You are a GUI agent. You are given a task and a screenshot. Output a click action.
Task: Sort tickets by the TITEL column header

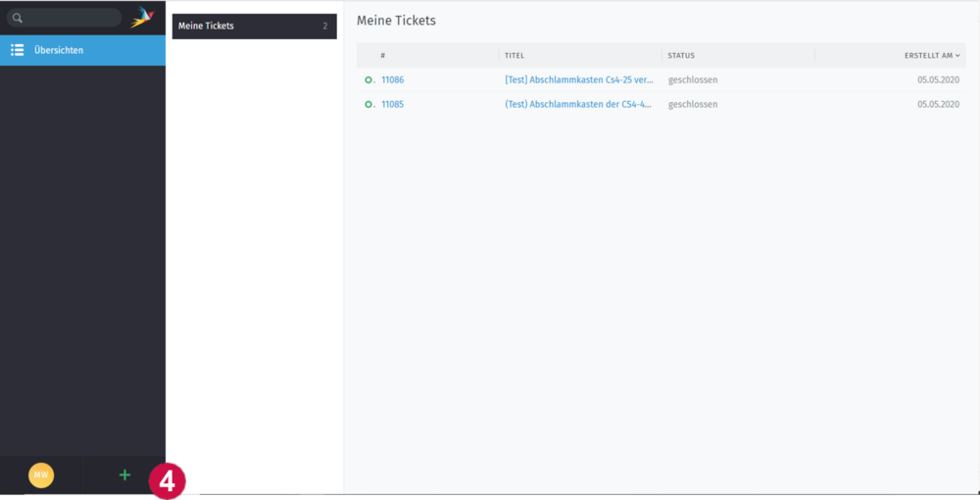(514, 56)
